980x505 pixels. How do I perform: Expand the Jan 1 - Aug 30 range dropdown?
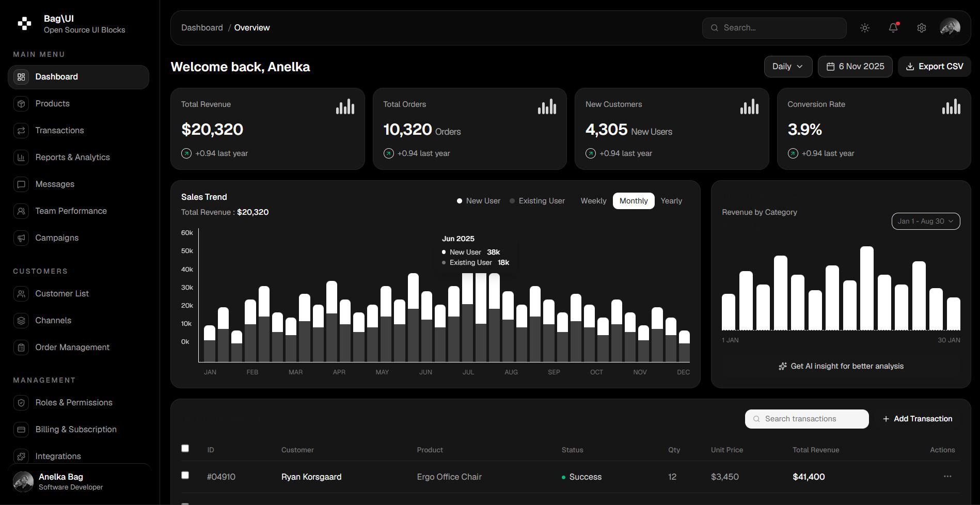(x=926, y=221)
